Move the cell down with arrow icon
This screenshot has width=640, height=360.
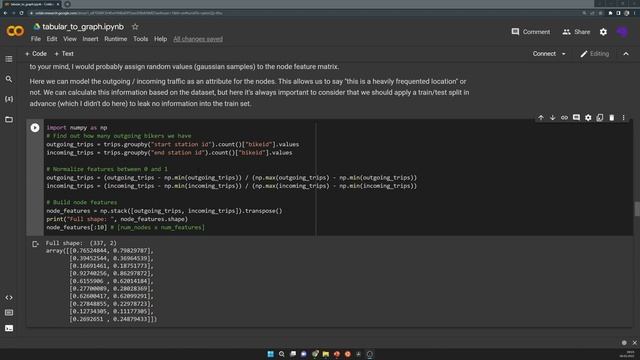point(553,118)
